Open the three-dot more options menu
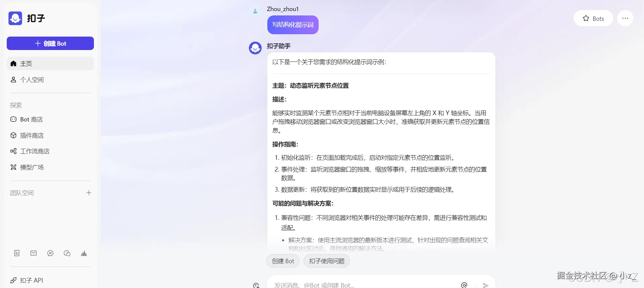644x288 pixels. (x=625, y=18)
